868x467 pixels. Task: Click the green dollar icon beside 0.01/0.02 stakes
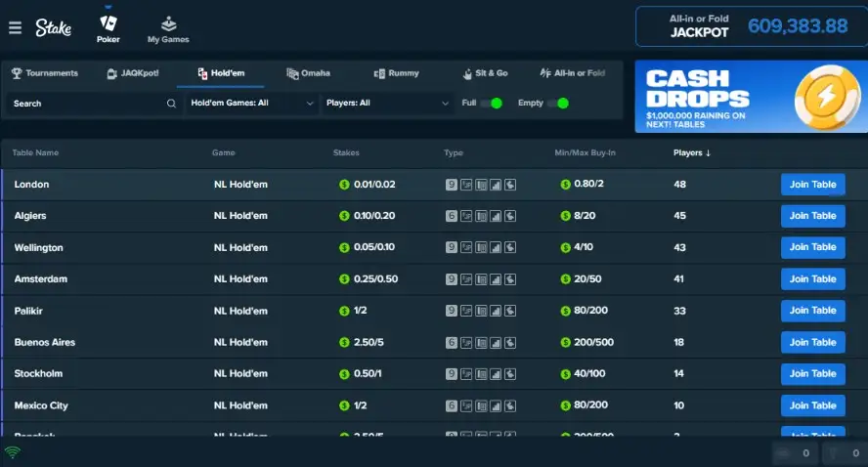tap(344, 185)
